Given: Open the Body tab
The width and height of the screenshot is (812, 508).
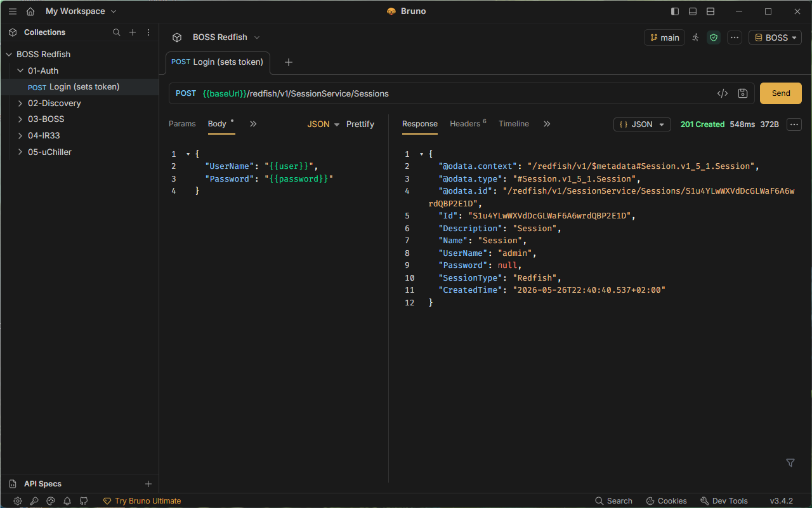Looking at the screenshot, I should [x=217, y=124].
